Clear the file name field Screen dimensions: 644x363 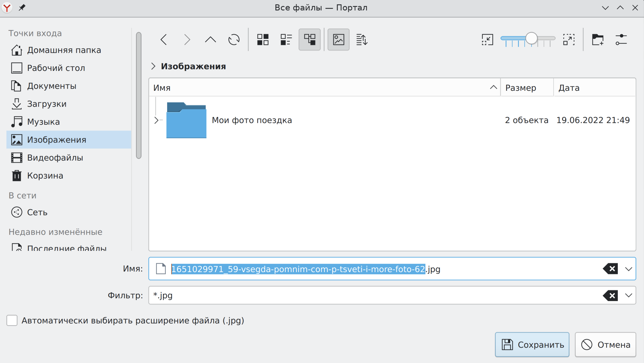[610, 269]
